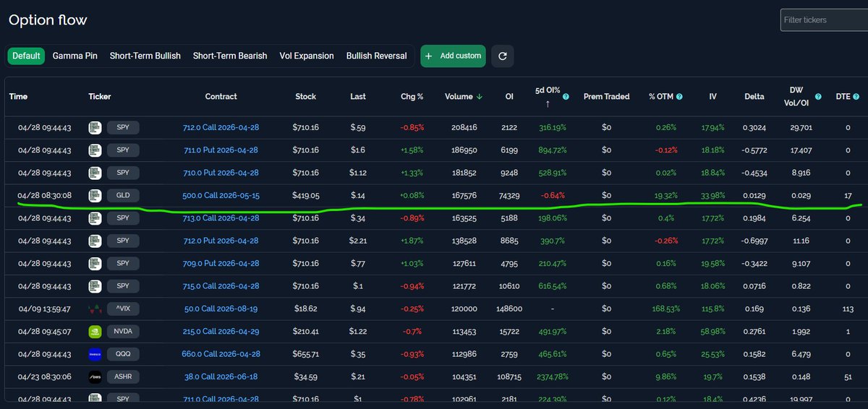
Task: Open the 715.0 Call 2026-04-28 contract link
Action: [221, 286]
